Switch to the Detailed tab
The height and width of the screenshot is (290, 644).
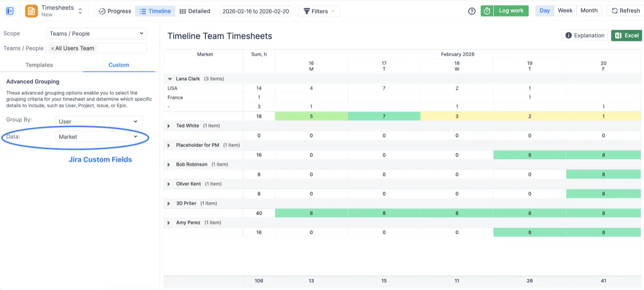tap(195, 11)
